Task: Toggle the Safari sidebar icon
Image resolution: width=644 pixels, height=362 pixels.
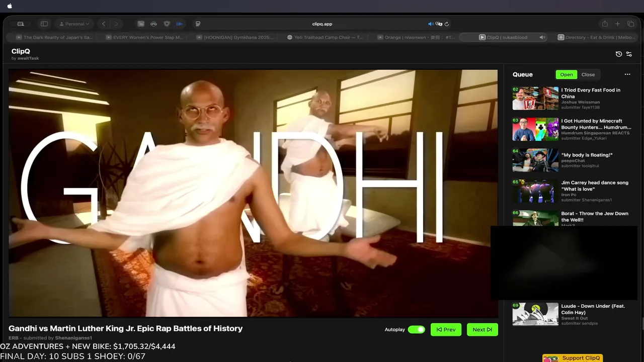Action: (x=44, y=24)
